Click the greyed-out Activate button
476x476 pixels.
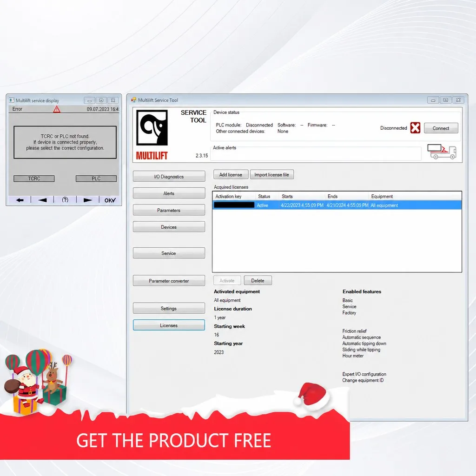[227, 280]
